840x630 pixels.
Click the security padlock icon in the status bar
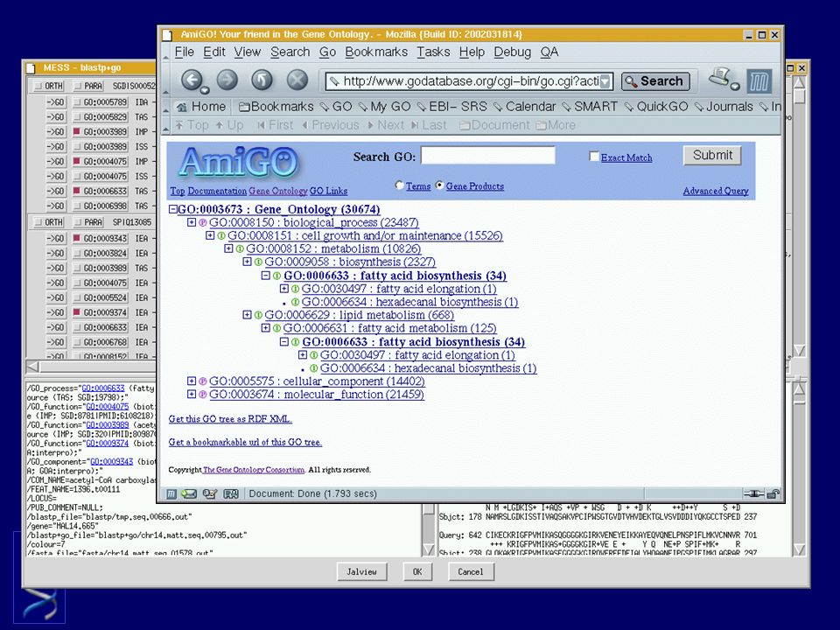point(773,493)
